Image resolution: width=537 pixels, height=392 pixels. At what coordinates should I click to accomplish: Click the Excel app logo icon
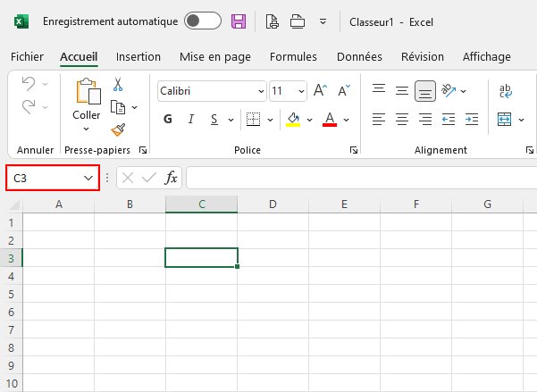pos(21,21)
